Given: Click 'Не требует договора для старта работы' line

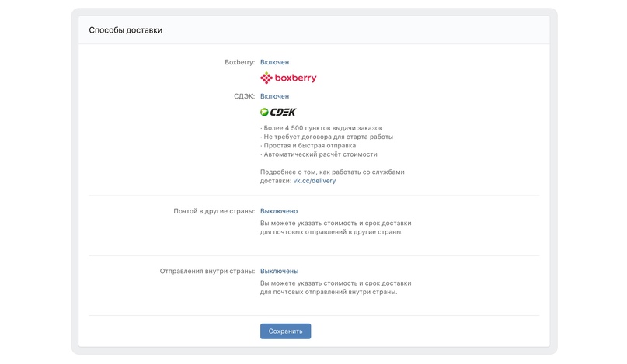Looking at the screenshot, I should click(327, 137).
